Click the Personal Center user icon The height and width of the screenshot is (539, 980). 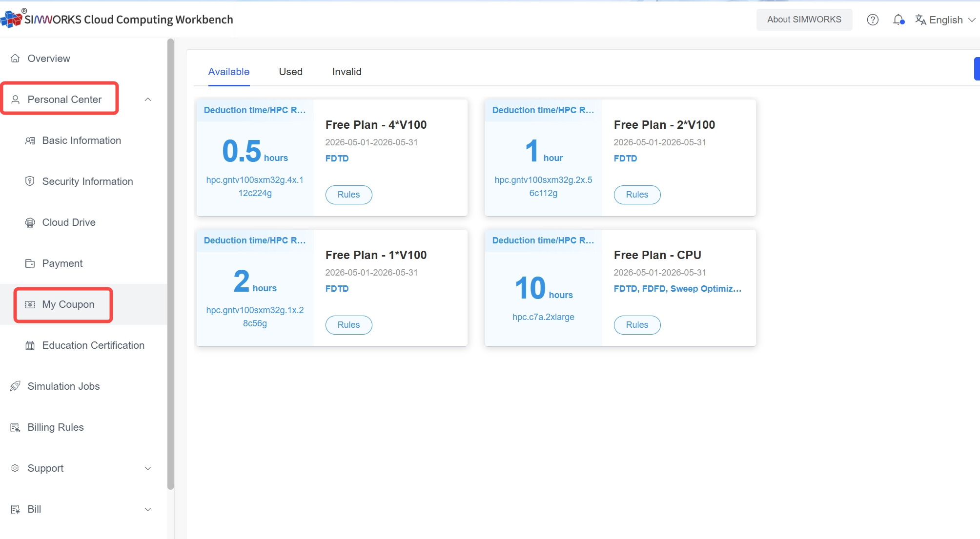[x=15, y=100]
